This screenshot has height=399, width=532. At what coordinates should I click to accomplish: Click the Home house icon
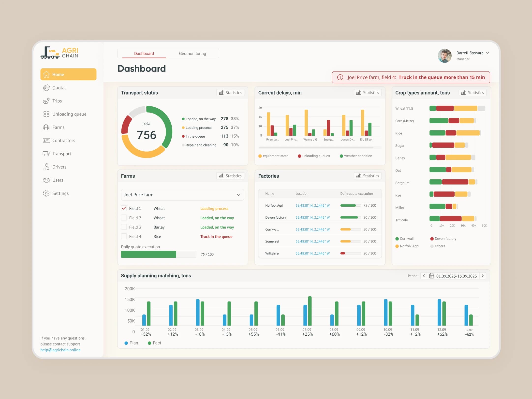(x=46, y=74)
